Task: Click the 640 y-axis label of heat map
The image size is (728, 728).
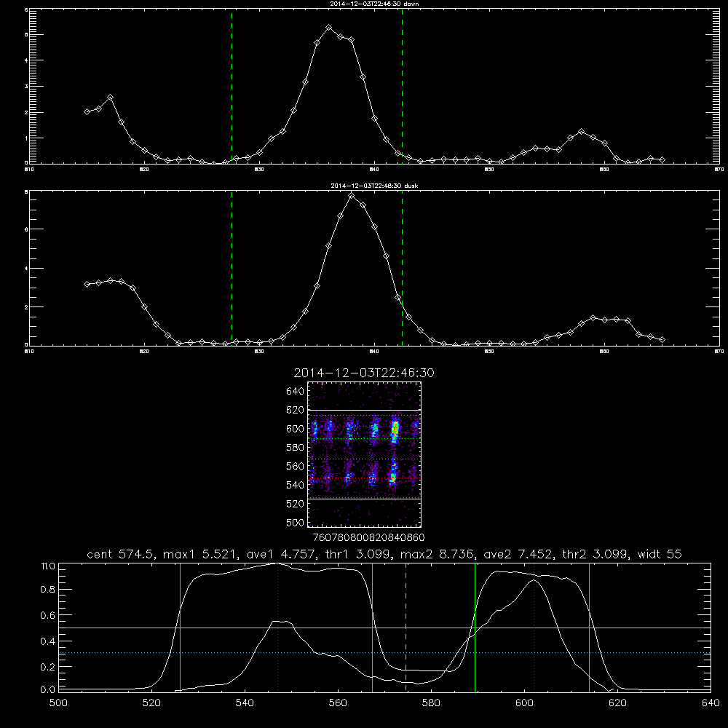Action: (x=296, y=391)
